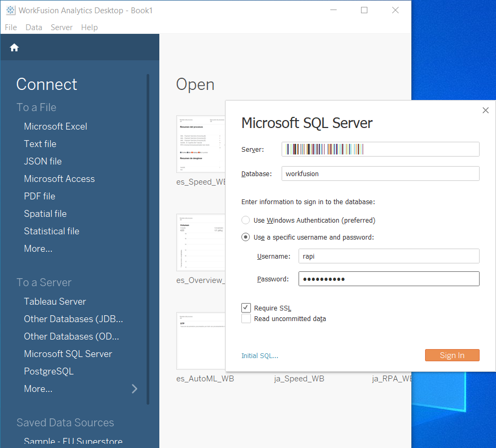Image resolution: width=496 pixels, height=448 pixels.
Task: Choose Other Databases (ODBC) connector
Action: pyautogui.click(x=71, y=336)
